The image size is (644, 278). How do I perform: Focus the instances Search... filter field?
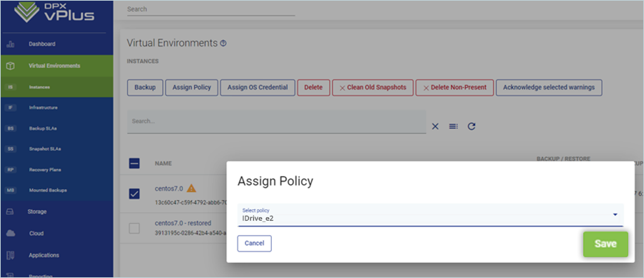pyautogui.click(x=276, y=122)
